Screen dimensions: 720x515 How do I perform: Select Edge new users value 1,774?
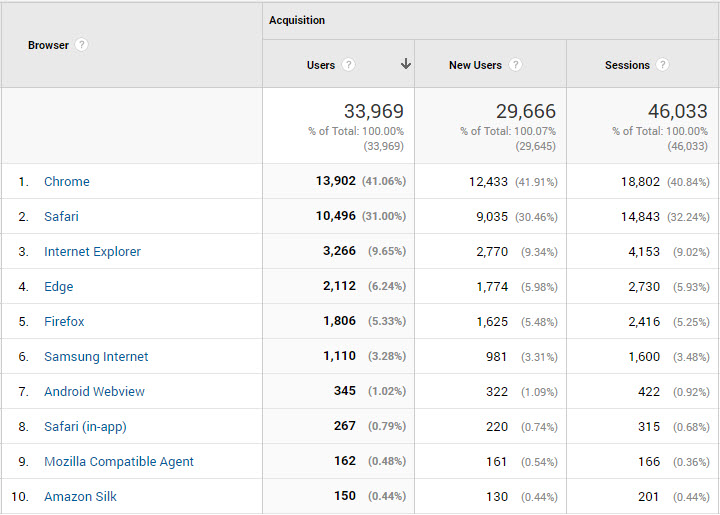click(x=492, y=287)
